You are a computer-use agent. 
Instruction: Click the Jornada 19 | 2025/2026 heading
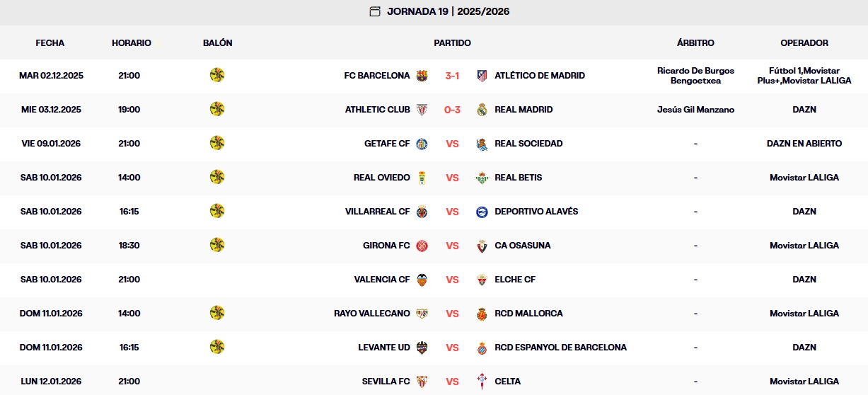tap(449, 11)
